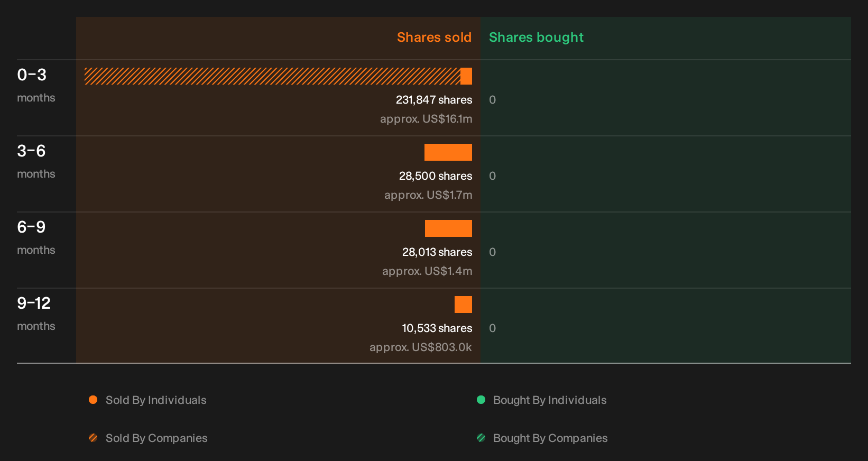
Task: Click the 6-9 months row label
Action: pos(36,237)
